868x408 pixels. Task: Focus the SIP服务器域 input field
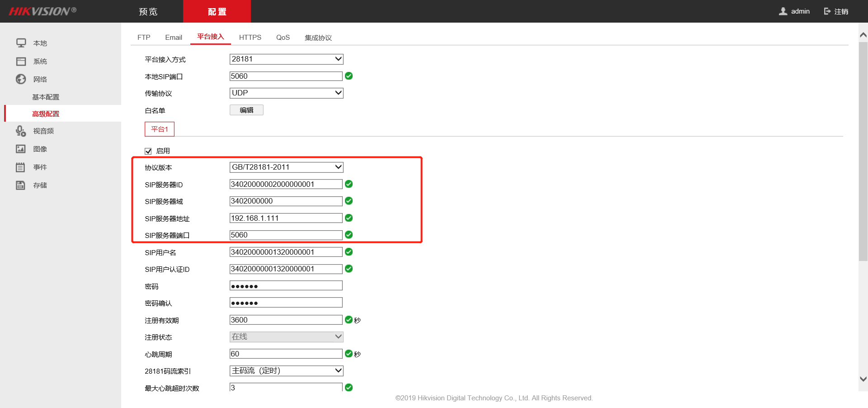286,201
